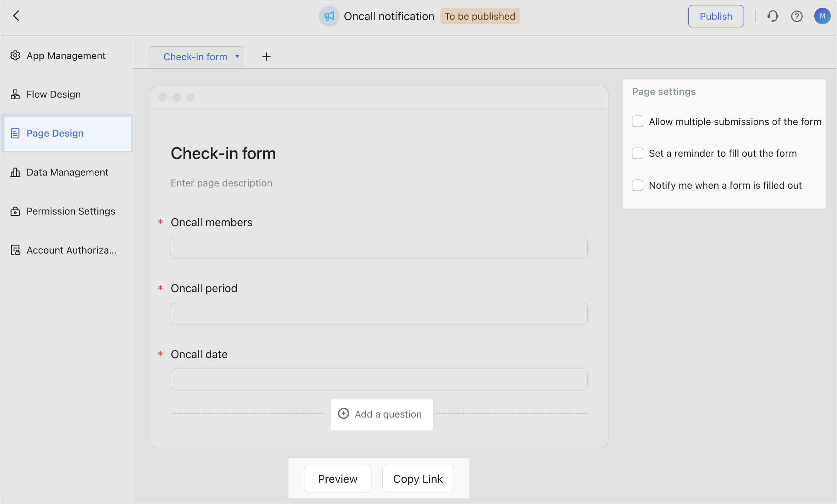The height and width of the screenshot is (504, 837).
Task: Open the Check-in form tab dropdown
Action: click(237, 56)
